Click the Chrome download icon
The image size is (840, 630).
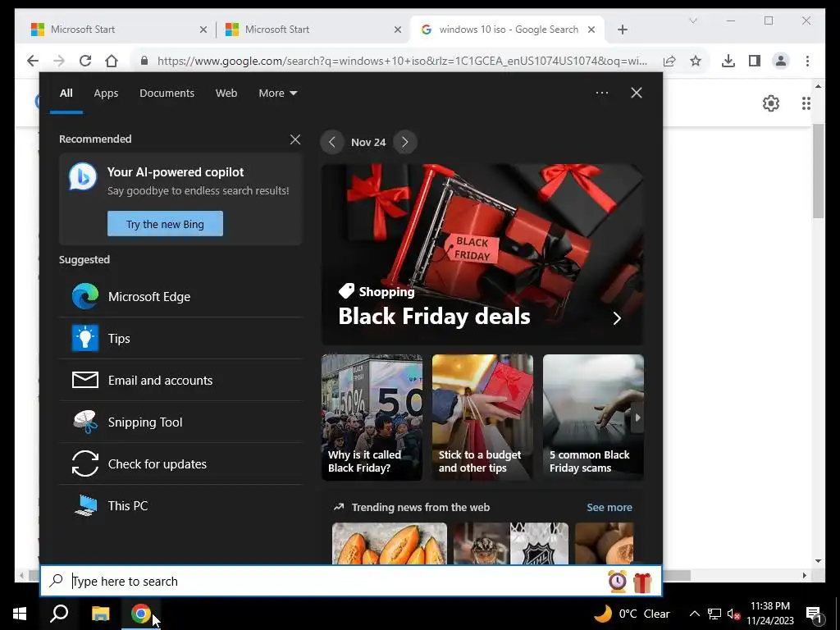point(728,61)
